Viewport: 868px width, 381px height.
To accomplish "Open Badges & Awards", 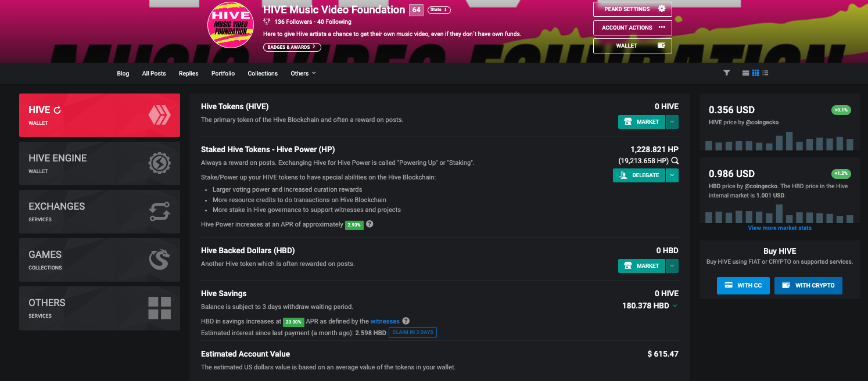I will (x=292, y=47).
